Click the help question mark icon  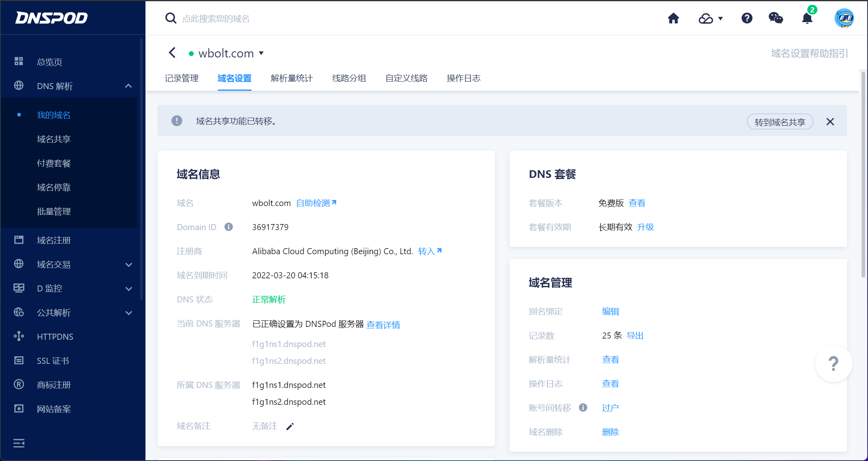[x=747, y=18]
